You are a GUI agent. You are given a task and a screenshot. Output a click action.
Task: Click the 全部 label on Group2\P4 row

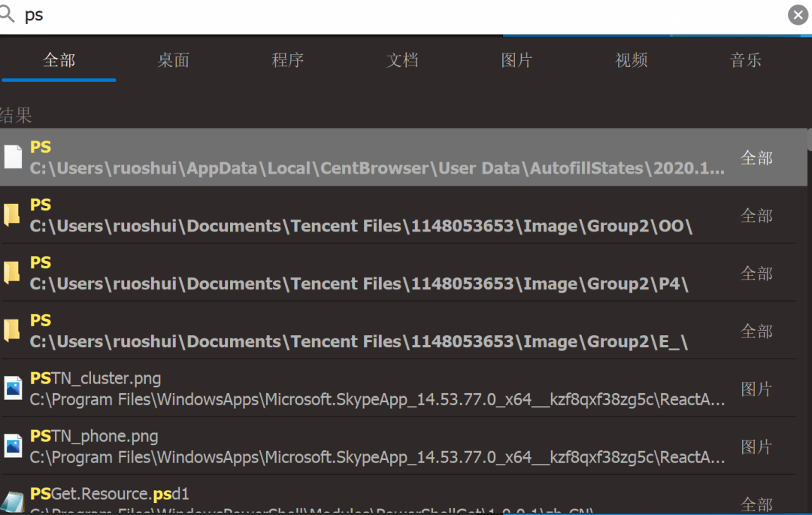[x=756, y=274]
